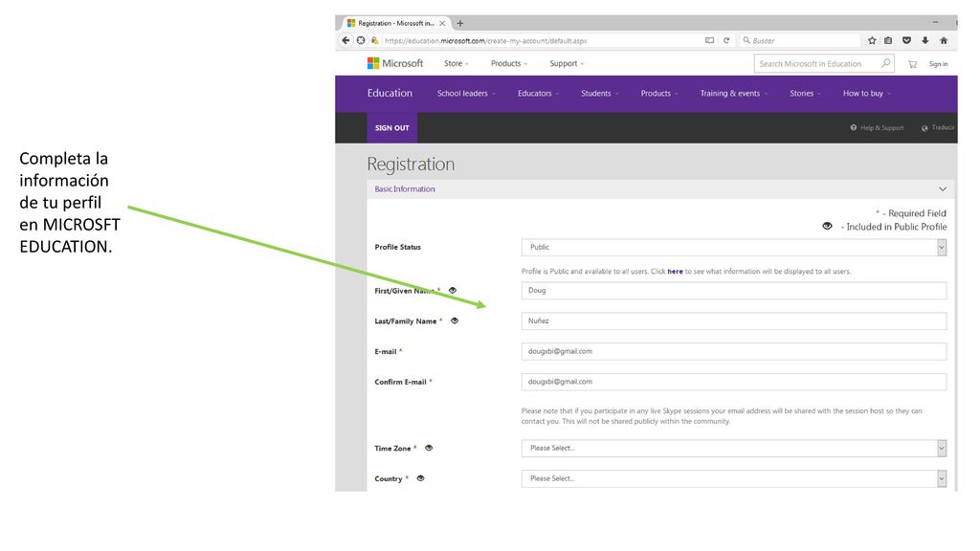This screenshot has width=980, height=551.
Task: Click the E-mail input field
Action: click(x=734, y=351)
